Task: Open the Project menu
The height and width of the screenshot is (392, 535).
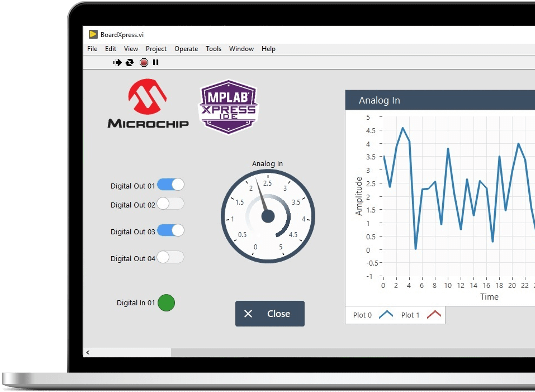Action: coord(156,49)
